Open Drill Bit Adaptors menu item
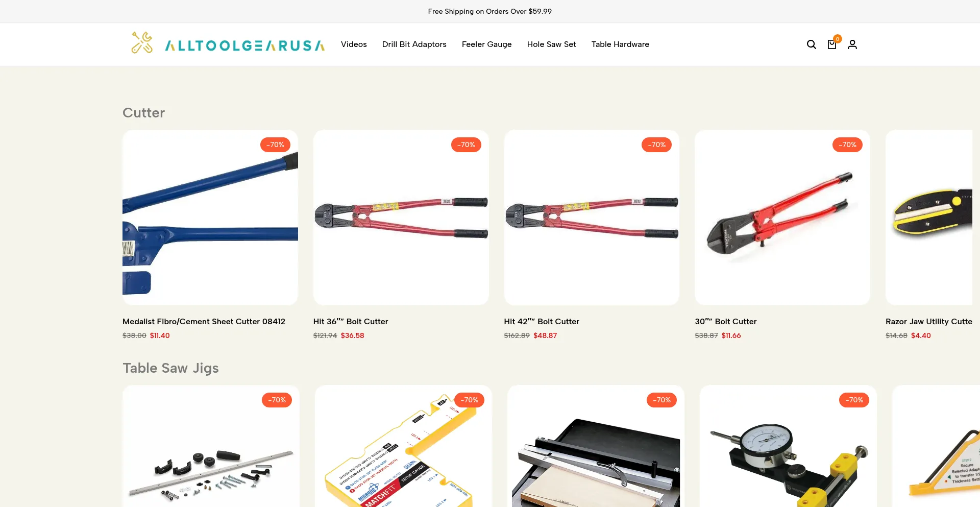The image size is (980, 507). (x=414, y=44)
